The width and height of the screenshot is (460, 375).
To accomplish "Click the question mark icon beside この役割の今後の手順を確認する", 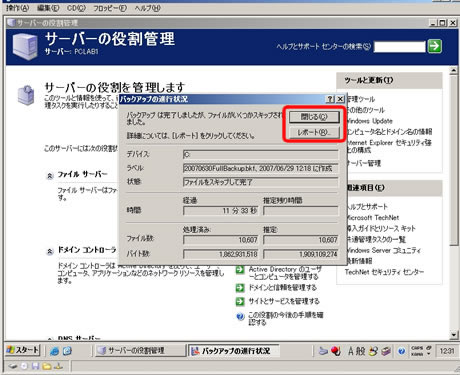I will point(240,316).
